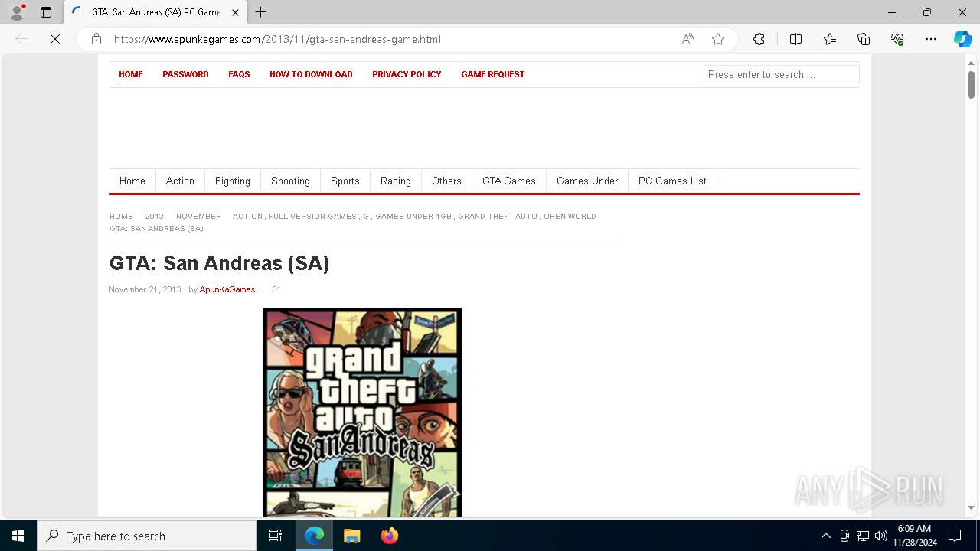Viewport: 980px width, 551px height.
Task: Click the scrollbar down arrow
Action: tap(971, 507)
